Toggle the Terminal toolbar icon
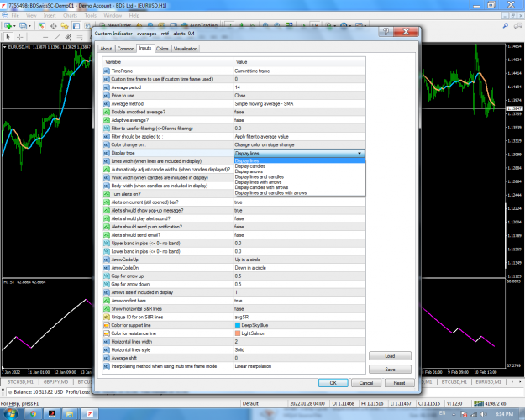 [x=76, y=26]
